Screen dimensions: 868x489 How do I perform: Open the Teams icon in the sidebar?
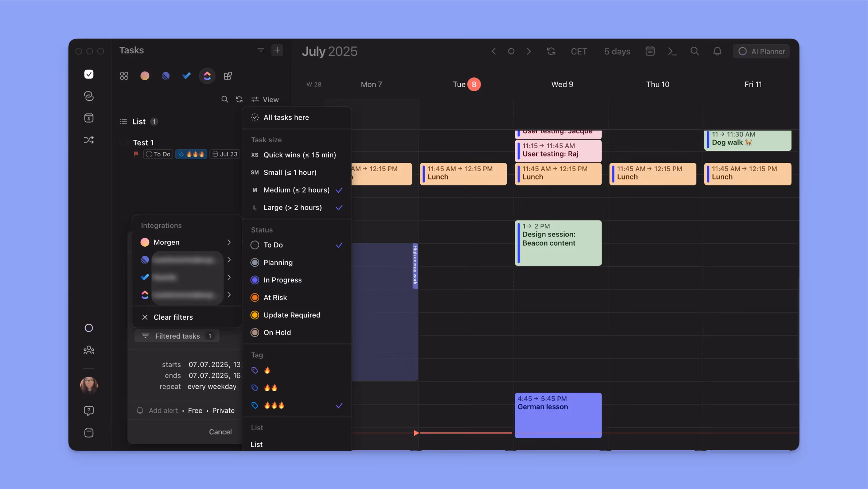89,350
